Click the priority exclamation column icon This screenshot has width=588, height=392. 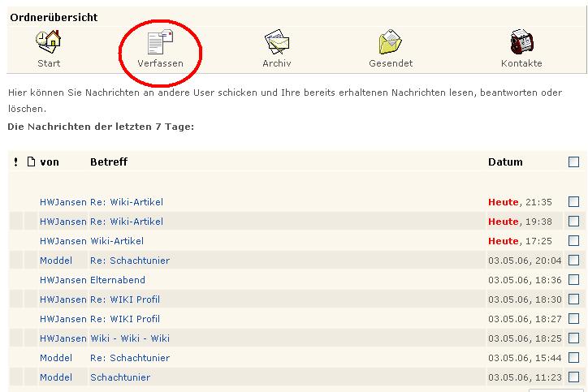pos(16,162)
